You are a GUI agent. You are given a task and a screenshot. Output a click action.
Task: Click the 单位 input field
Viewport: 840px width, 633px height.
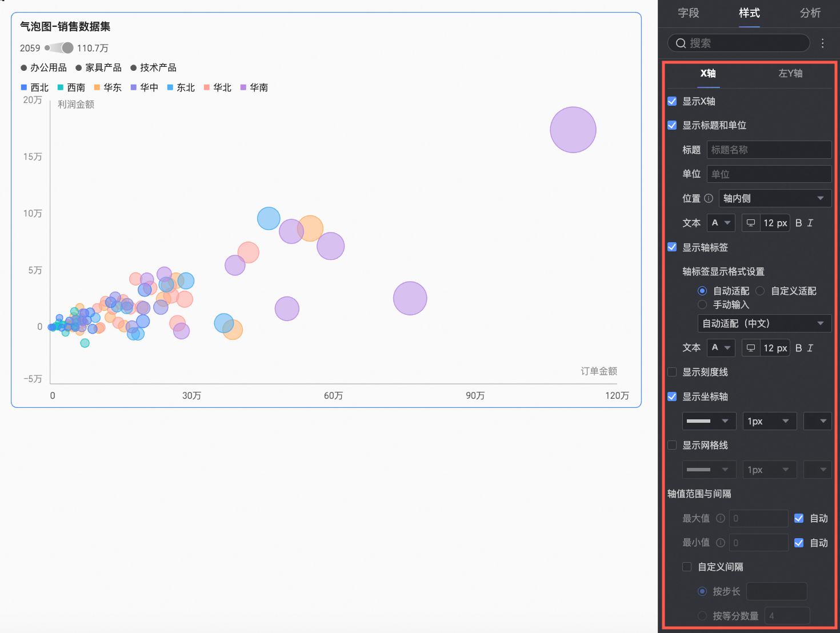click(769, 174)
